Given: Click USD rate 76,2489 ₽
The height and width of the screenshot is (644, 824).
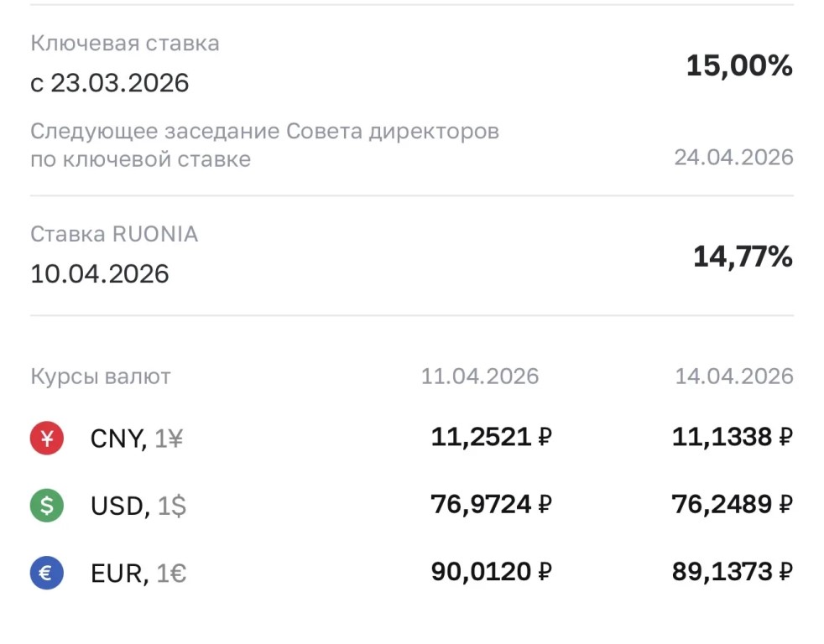Looking at the screenshot, I should 732,504.
